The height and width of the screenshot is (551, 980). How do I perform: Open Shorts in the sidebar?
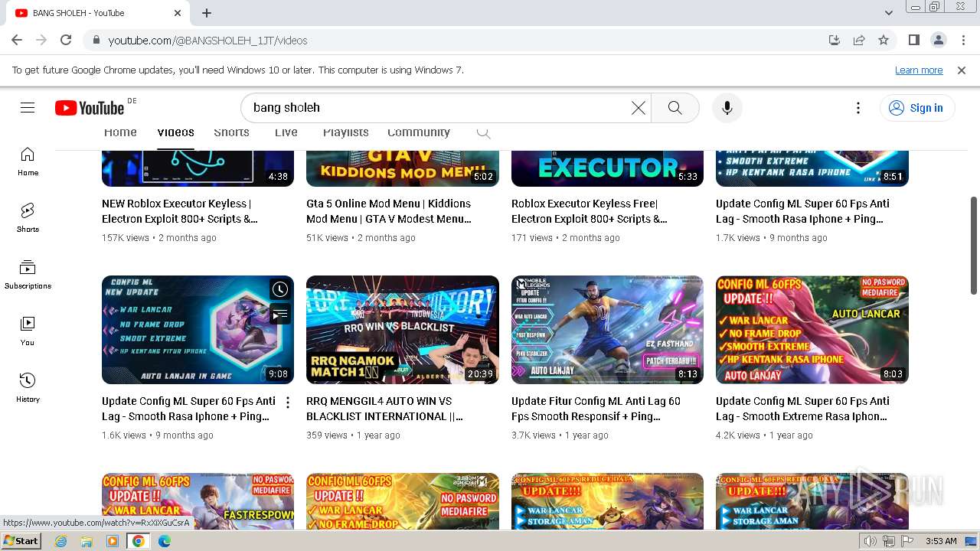28,218
